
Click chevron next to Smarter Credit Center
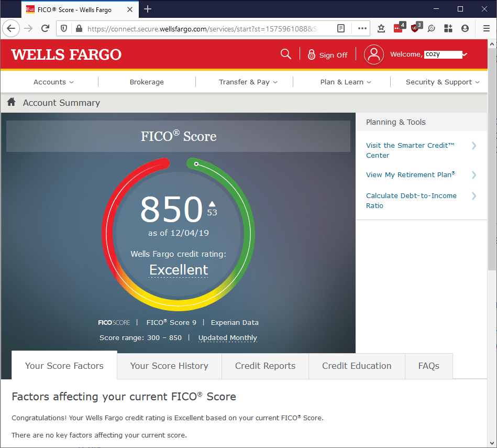point(474,146)
